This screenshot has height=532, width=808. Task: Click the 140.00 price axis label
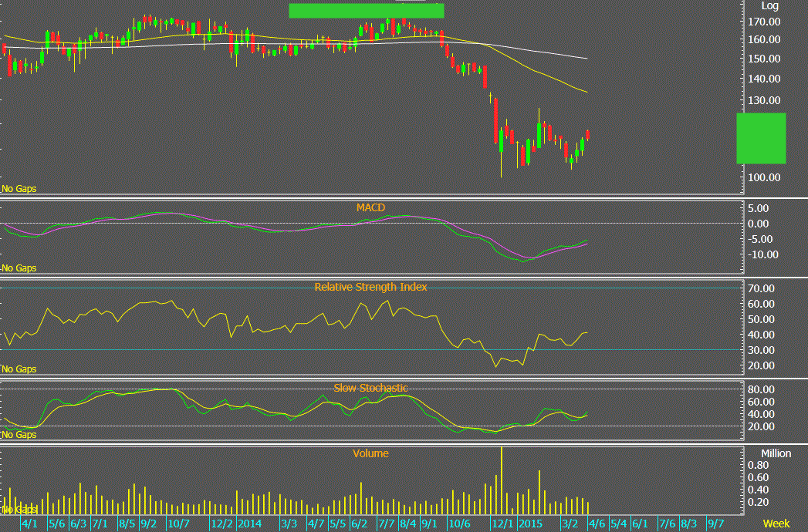pyautogui.click(x=764, y=79)
